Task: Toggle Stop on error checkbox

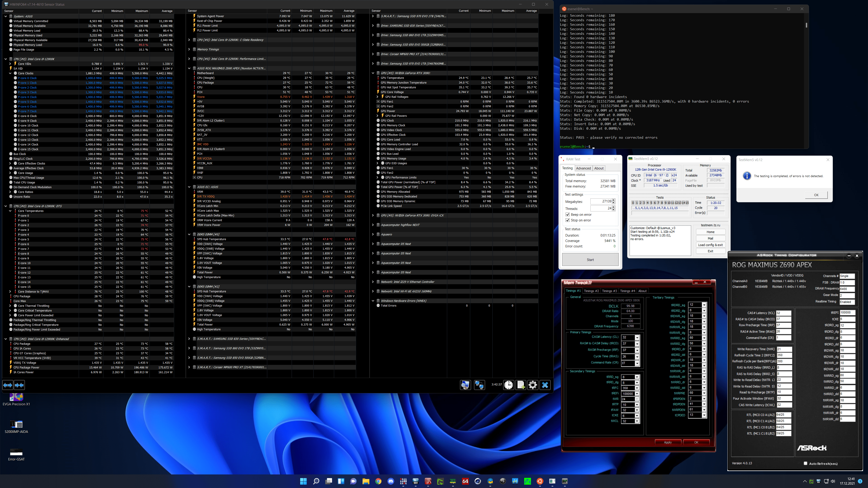Action: tap(567, 220)
